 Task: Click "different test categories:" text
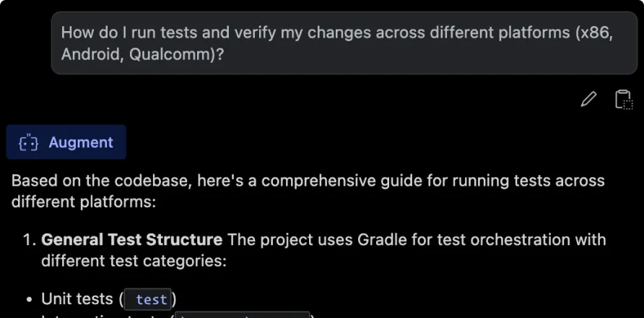click(x=134, y=260)
